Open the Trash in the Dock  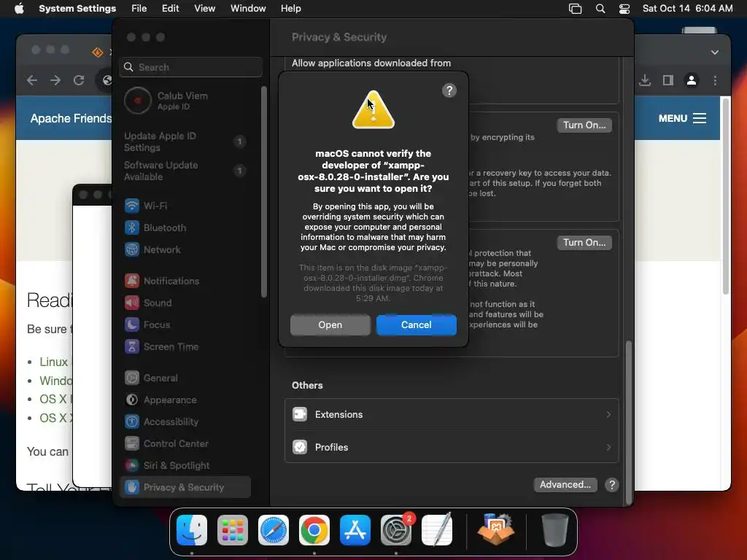pyautogui.click(x=555, y=530)
